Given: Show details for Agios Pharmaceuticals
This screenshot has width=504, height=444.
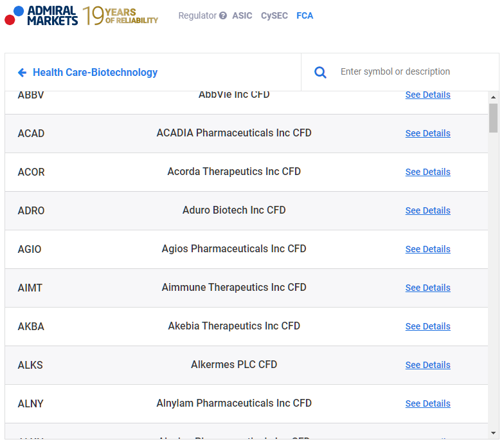Looking at the screenshot, I should pos(428,249).
